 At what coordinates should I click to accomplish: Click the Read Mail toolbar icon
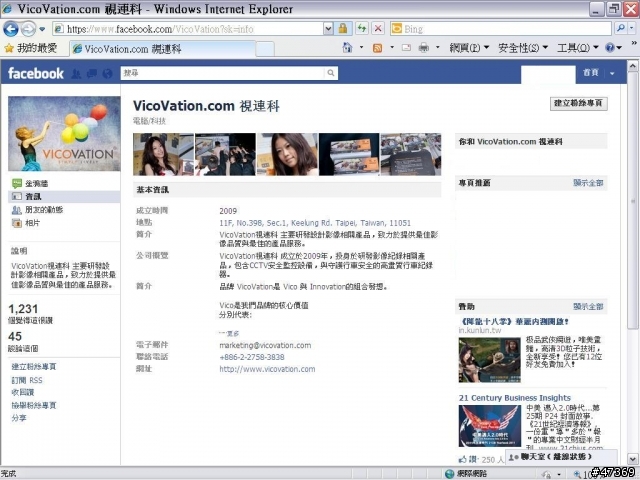[x=406, y=48]
